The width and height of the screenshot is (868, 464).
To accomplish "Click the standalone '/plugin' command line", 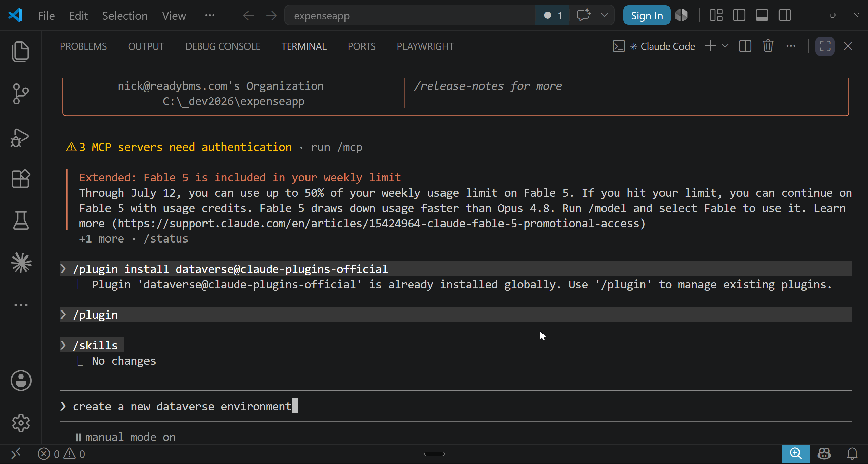I will (456, 315).
